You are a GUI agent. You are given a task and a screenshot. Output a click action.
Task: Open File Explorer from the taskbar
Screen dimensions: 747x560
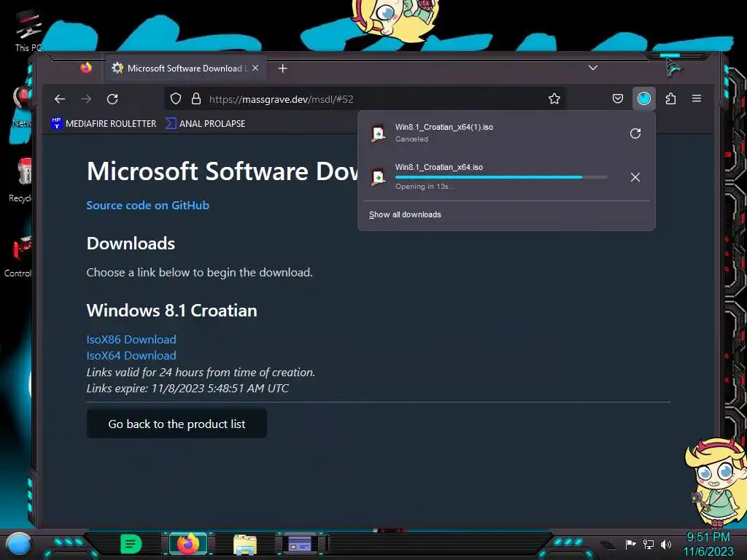pos(245,544)
